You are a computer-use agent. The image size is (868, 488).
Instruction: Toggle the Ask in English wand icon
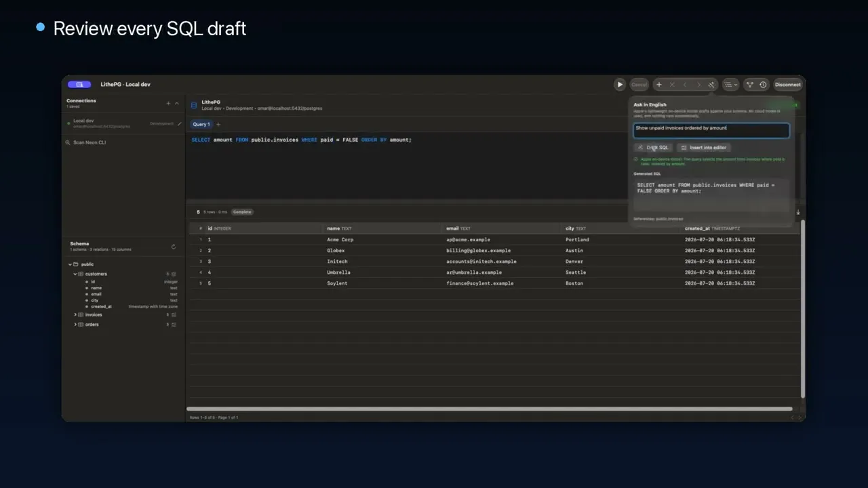pos(711,85)
